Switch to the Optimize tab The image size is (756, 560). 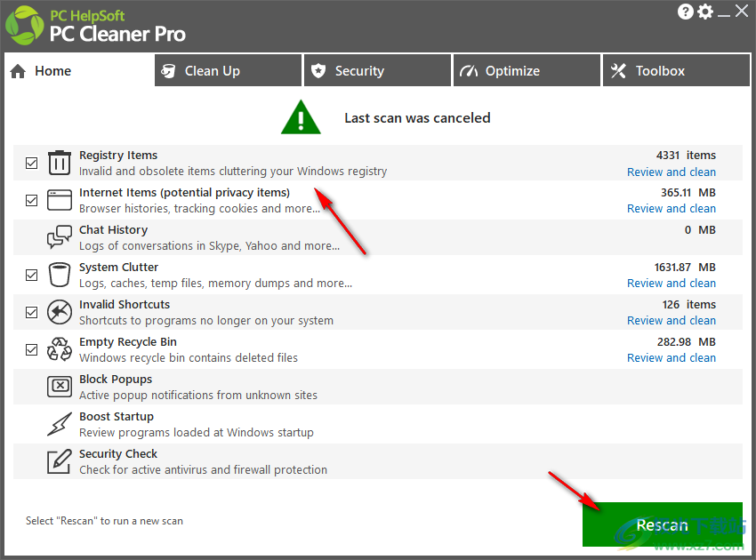coord(527,70)
